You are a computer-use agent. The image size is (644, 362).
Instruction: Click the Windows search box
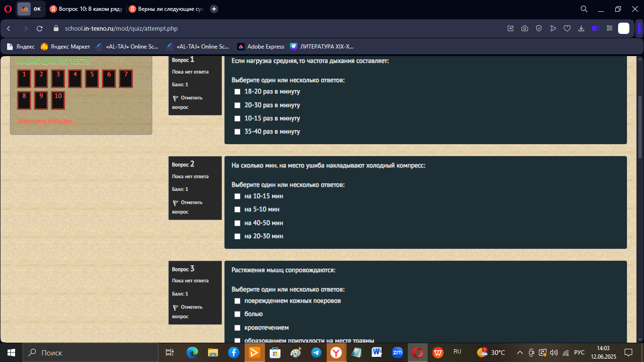[x=91, y=353]
